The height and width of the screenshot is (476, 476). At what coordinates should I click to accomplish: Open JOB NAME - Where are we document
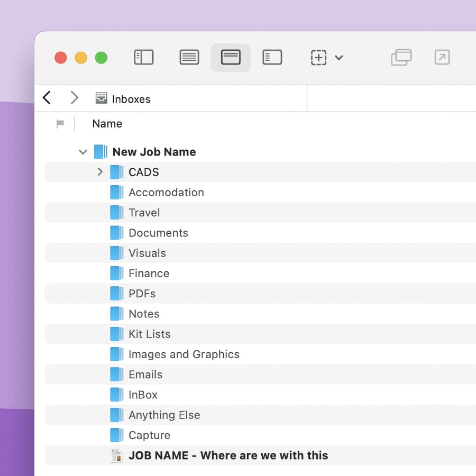[228, 455]
